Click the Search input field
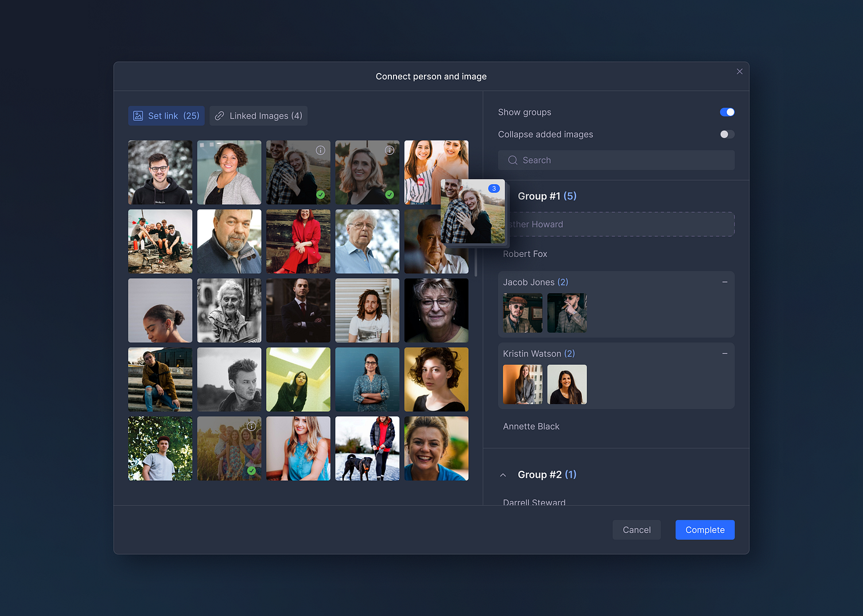Image resolution: width=863 pixels, height=616 pixels. click(x=616, y=160)
